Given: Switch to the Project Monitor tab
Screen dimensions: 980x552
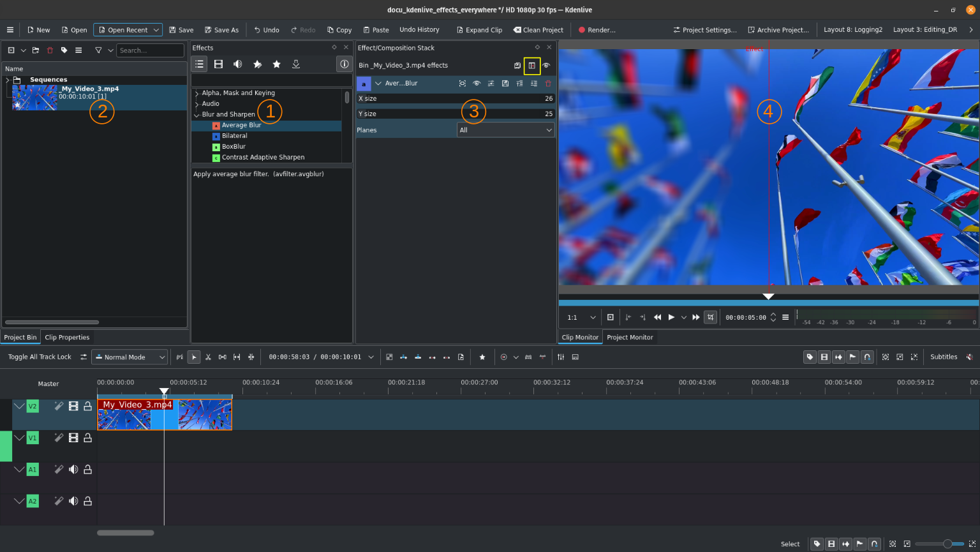Looking at the screenshot, I should tap(629, 338).
